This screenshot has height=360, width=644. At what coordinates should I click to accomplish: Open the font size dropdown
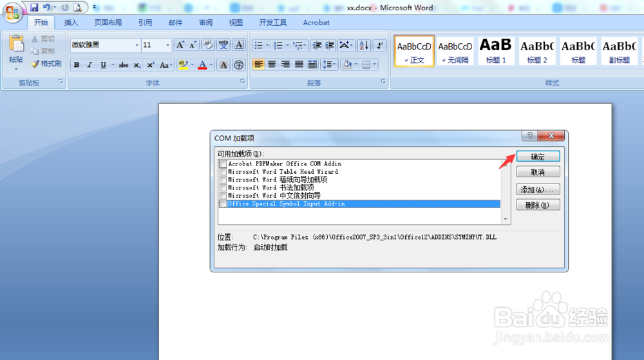167,44
